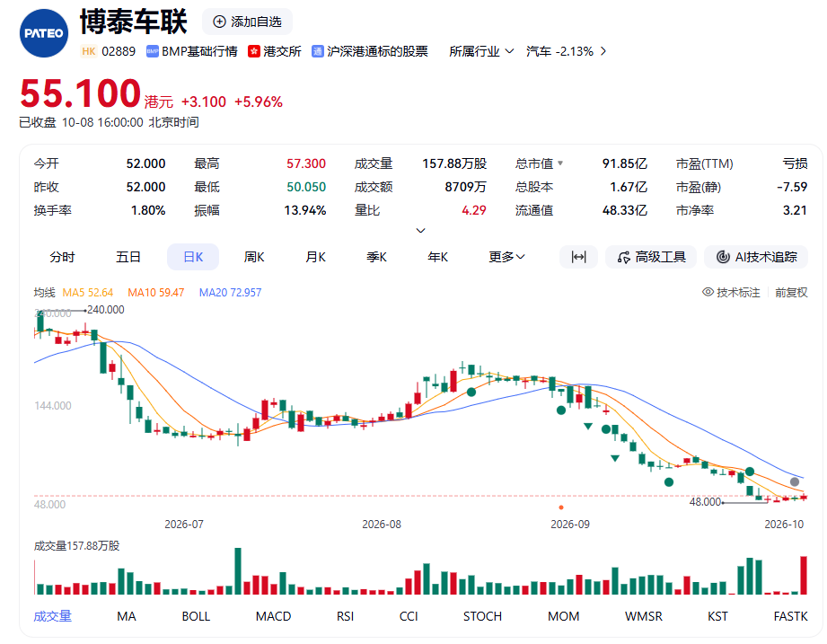The height and width of the screenshot is (644, 827).
Task: Click the 振幅 13.94% value
Action: click(x=305, y=210)
